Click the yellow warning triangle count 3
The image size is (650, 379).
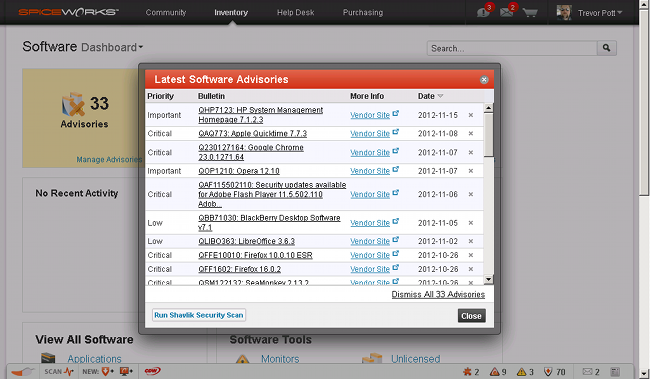pos(521,372)
